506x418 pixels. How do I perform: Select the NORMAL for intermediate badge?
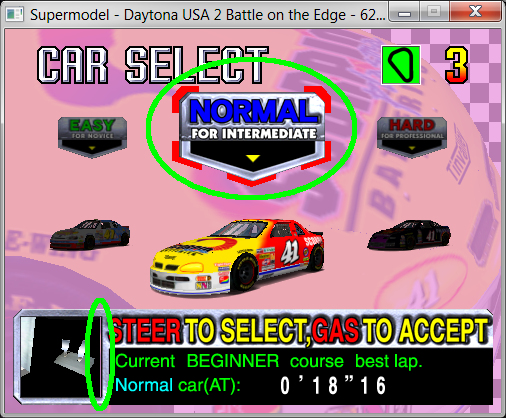(x=252, y=135)
